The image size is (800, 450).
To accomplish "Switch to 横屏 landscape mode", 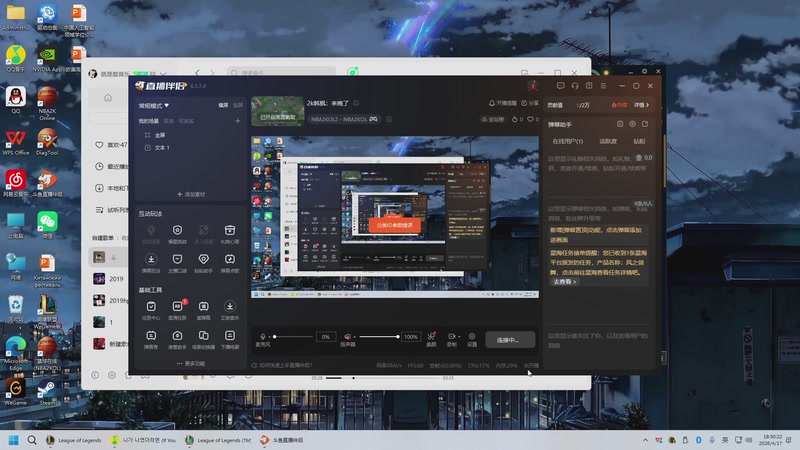I will pyautogui.click(x=223, y=105).
